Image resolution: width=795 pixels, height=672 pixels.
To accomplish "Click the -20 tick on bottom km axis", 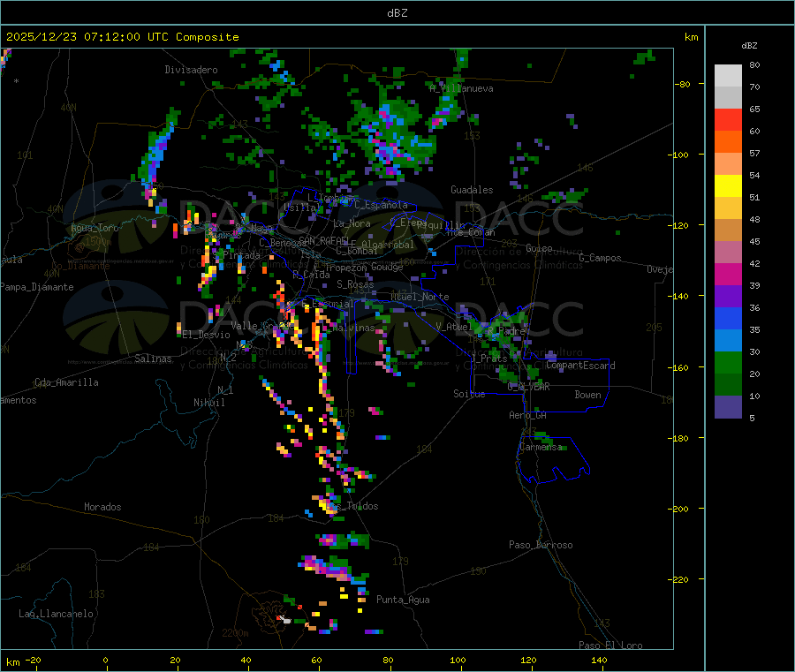I will (34, 661).
